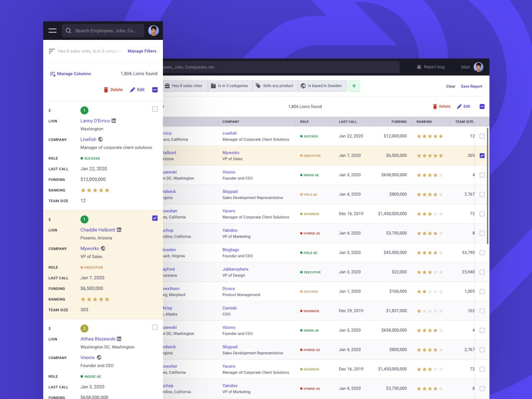Sort by ROLE column header
The width and height of the screenshot is (532, 399).
(304, 122)
